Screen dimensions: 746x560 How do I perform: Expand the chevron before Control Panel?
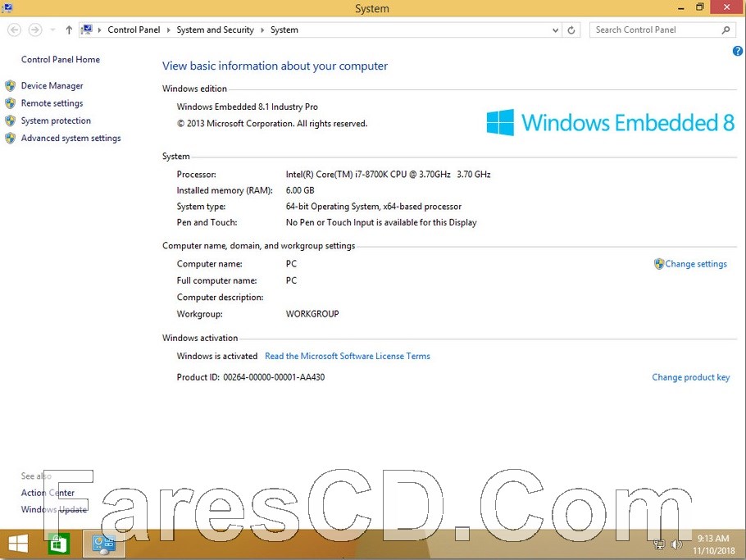point(99,30)
